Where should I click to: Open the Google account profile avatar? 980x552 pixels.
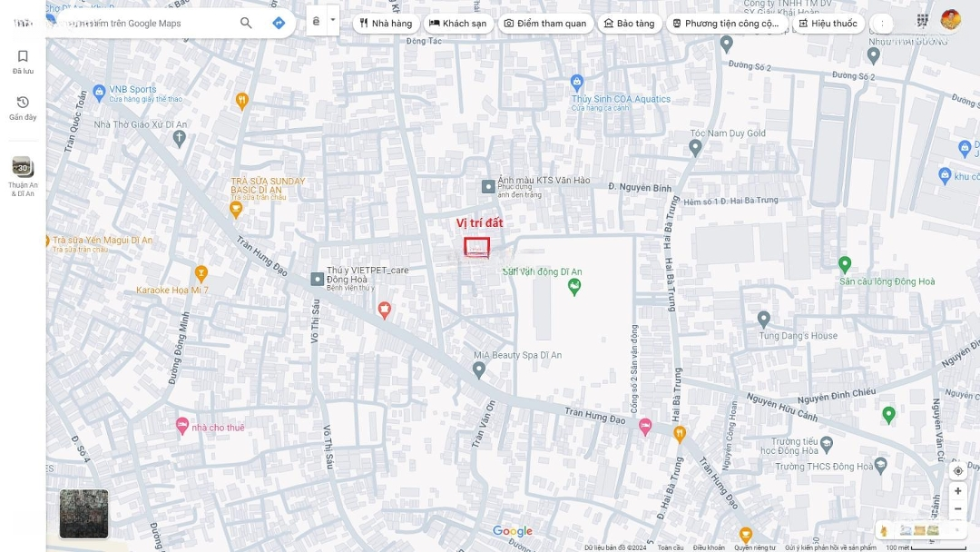[950, 20]
